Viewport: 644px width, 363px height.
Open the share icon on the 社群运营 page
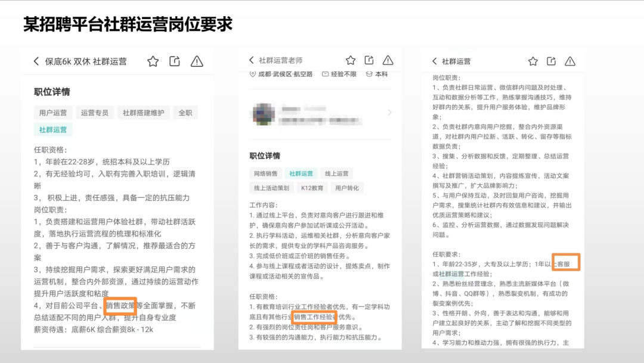pyautogui.click(x=550, y=61)
